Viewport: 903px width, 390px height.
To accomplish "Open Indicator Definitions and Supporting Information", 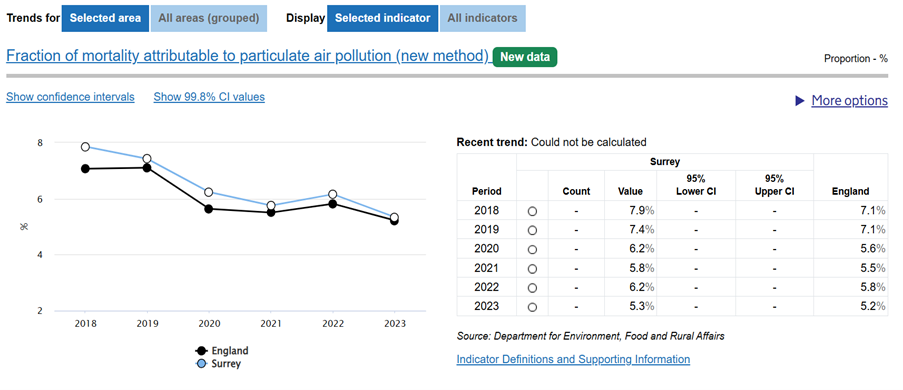I will (x=573, y=359).
